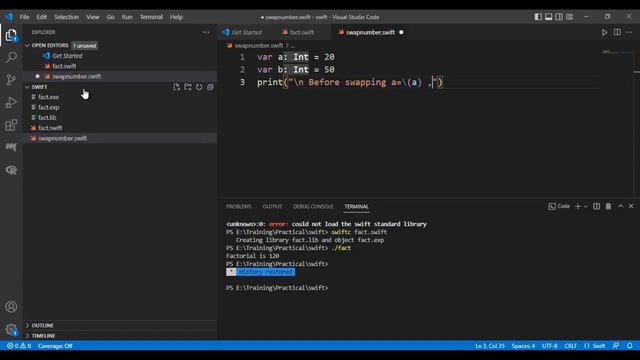Open the Source Control view icon
Image resolution: width=640 pixels, height=360 pixels.
pos(11,80)
